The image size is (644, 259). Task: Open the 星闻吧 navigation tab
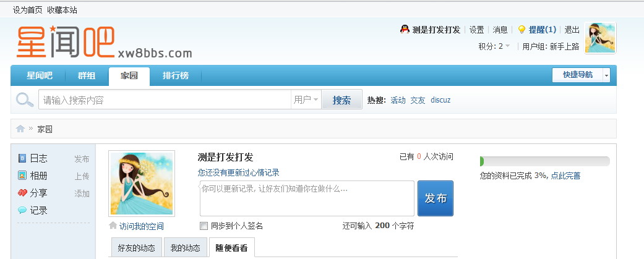40,75
